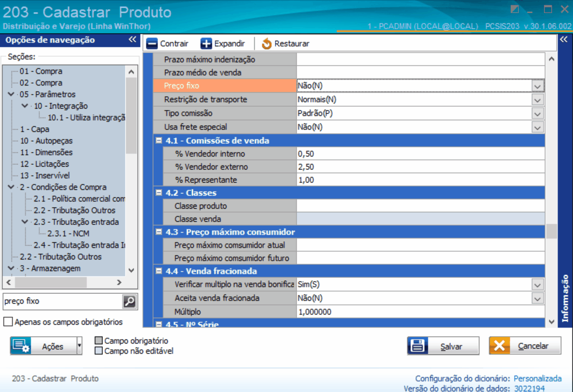This screenshot has width=573, height=392.
Task: Select 13 - Inservível section
Action: (x=45, y=175)
